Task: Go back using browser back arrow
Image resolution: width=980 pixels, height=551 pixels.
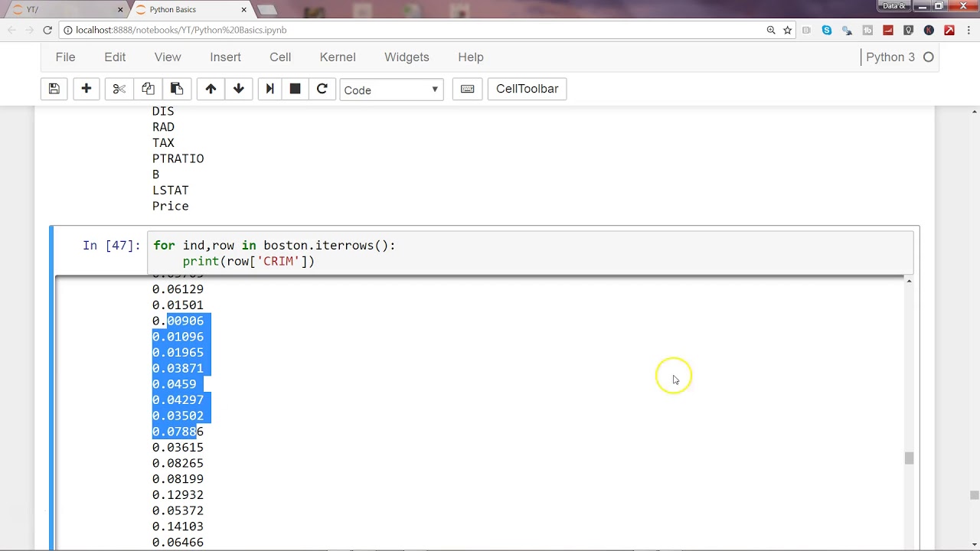Action: coord(11,30)
